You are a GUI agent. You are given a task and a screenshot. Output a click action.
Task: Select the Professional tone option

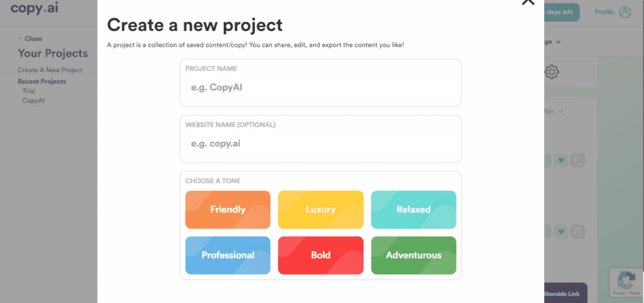click(228, 255)
